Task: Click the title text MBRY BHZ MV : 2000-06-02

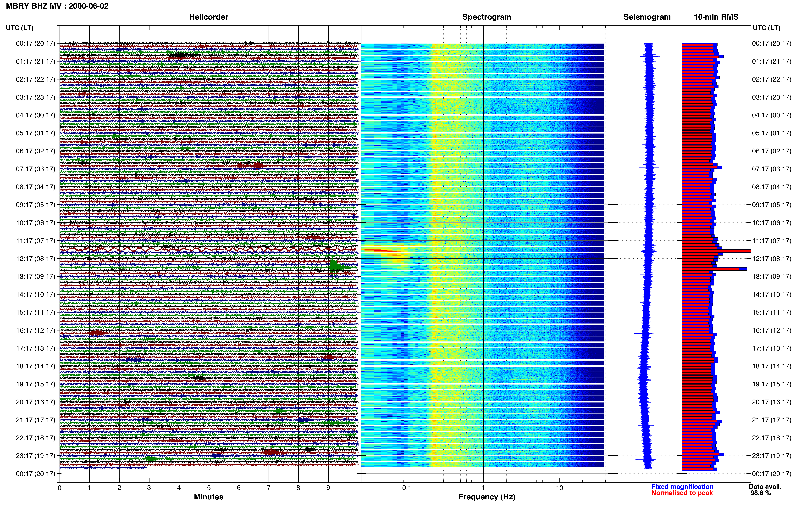Action: coord(57,6)
